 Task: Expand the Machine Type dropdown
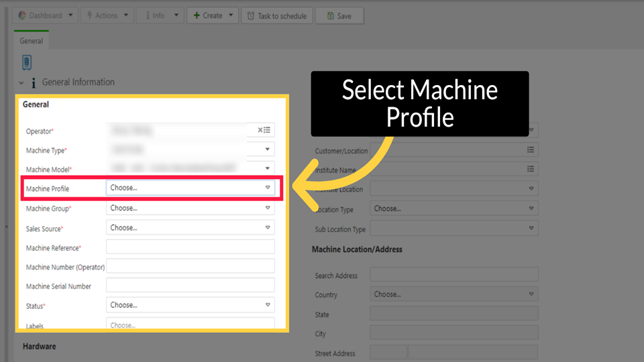[267, 149]
